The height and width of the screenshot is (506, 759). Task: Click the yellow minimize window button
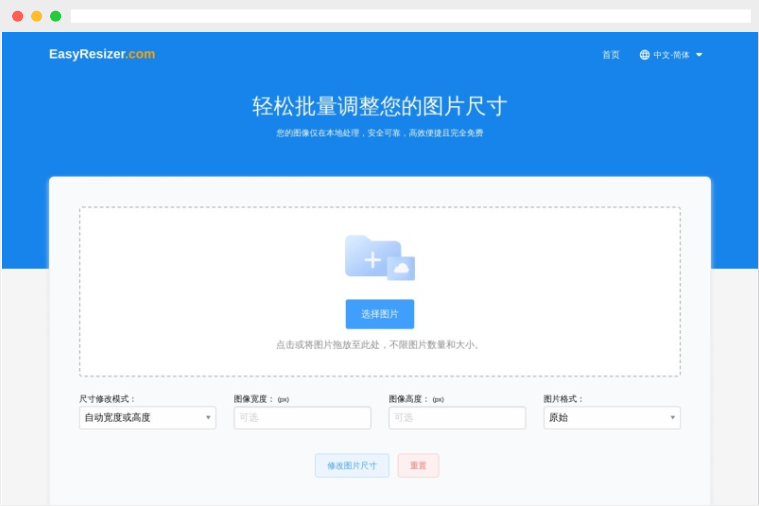point(36,16)
